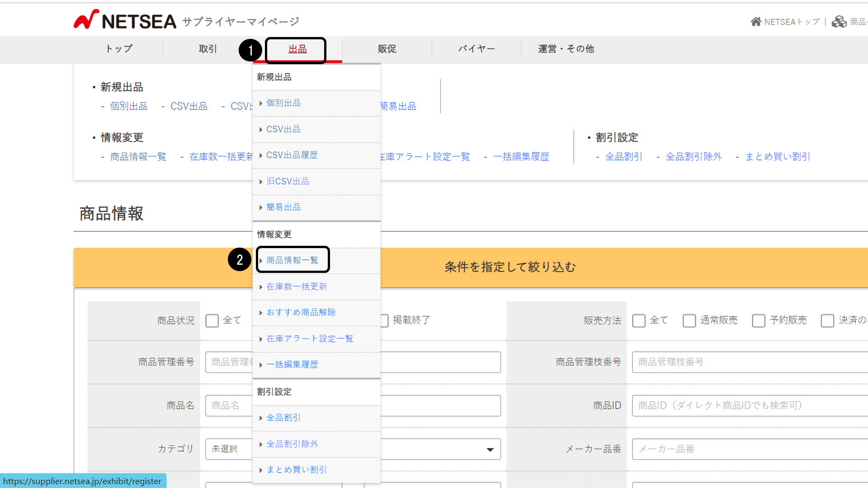
Task: Open the カテゴリ dropdown arrow
Action: pyautogui.click(x=490, y=450)
